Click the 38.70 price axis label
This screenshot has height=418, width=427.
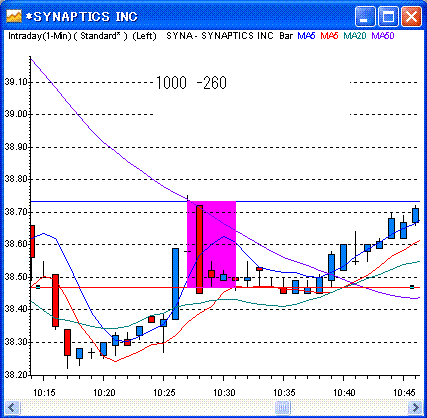(16, 212)
